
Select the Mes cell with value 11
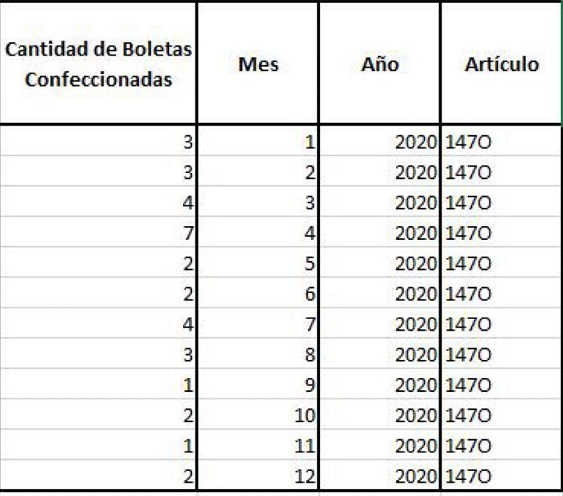click(x=258, y=445)
